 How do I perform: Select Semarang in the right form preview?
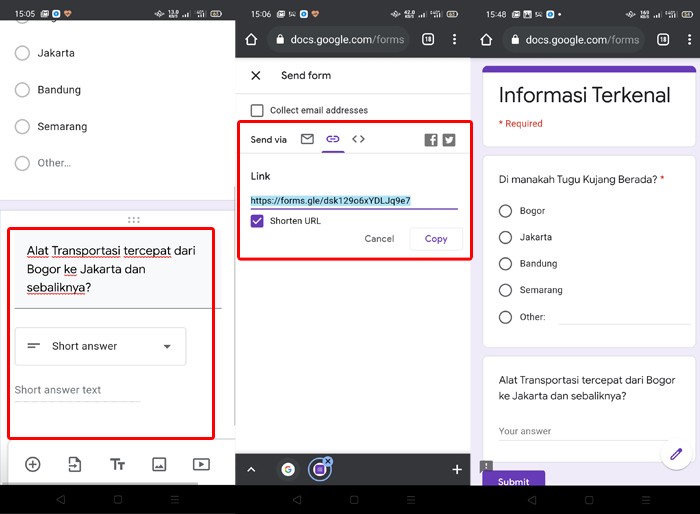coord(505,290)
